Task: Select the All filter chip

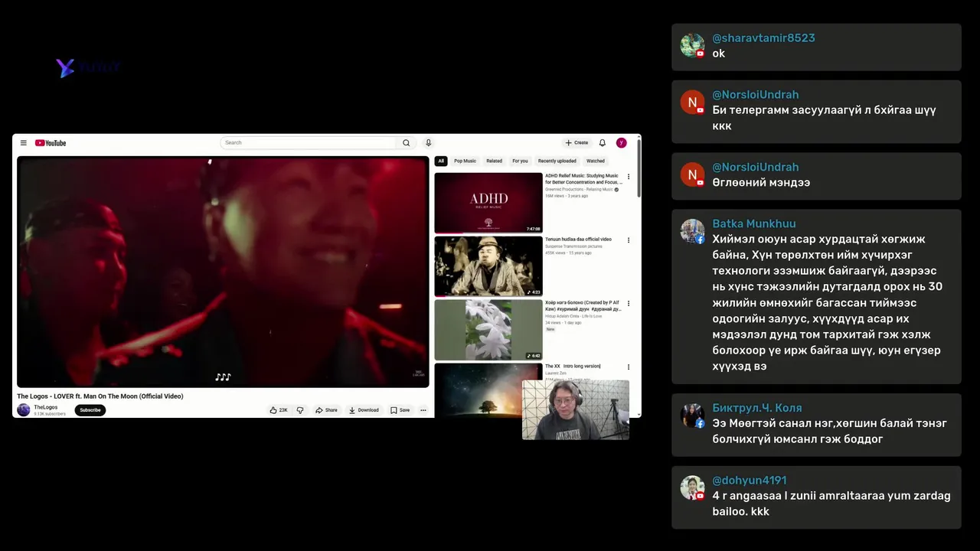Action: pyautogui.click(x=441, y=161)
